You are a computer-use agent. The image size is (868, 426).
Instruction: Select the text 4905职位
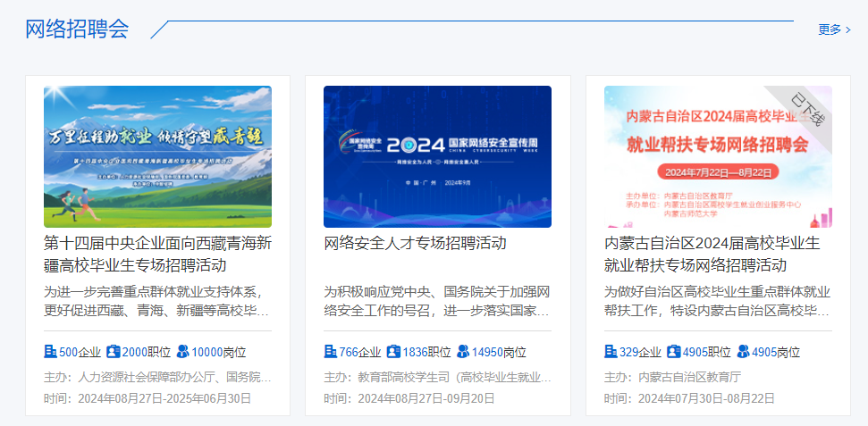[x=707, y=352]
